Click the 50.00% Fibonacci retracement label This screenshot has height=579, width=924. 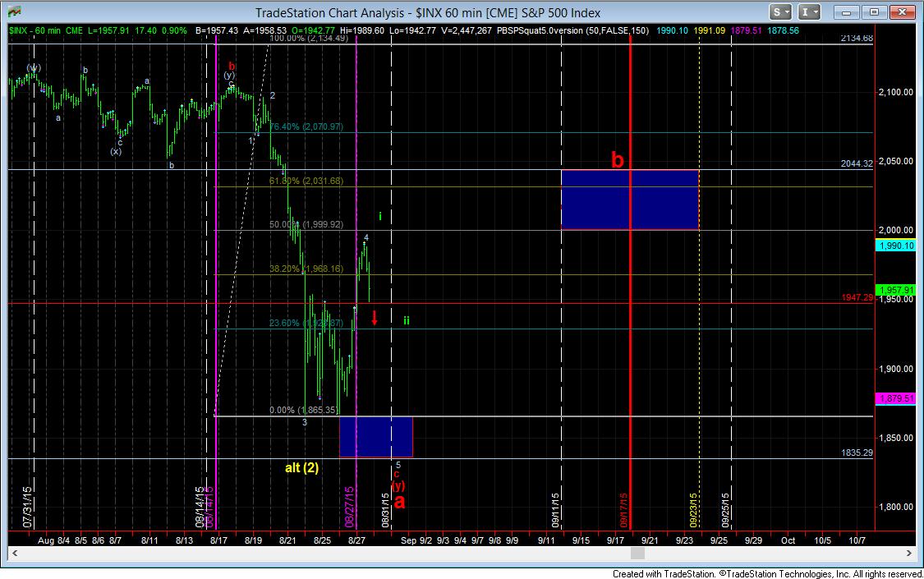coord(306,224)
